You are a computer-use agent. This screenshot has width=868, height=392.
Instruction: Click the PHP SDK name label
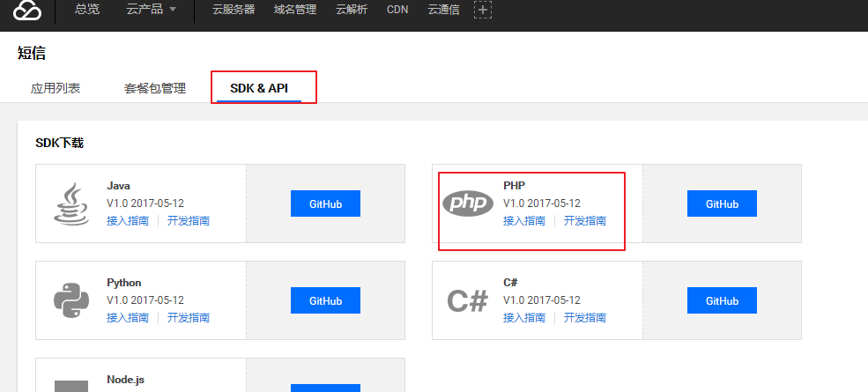515,186
